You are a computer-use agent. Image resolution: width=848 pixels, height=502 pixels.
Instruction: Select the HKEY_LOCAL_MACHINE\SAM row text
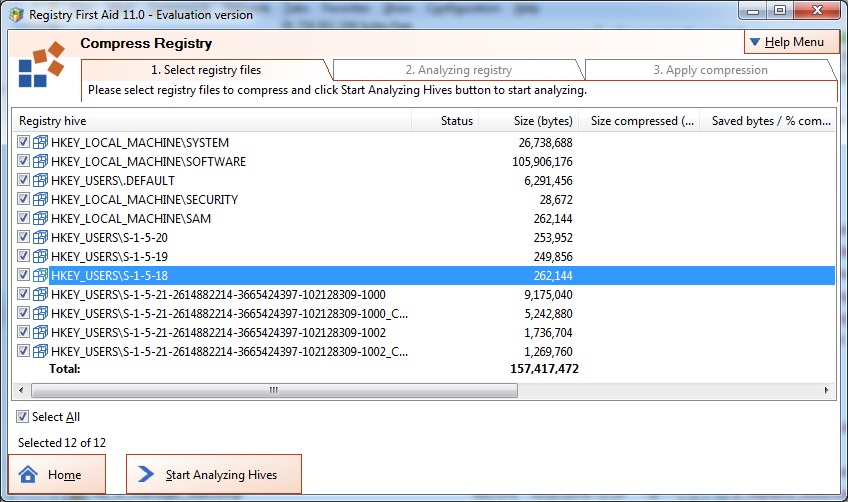(131, 218)
